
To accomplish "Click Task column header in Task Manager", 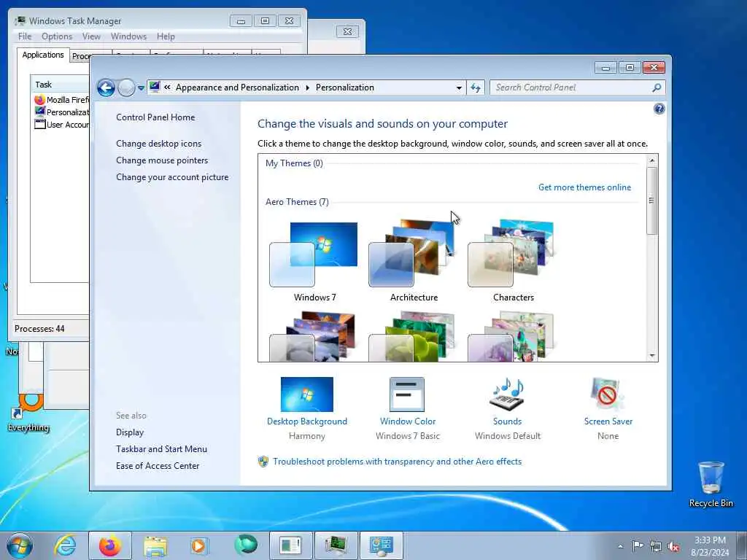I will (60, 85).
